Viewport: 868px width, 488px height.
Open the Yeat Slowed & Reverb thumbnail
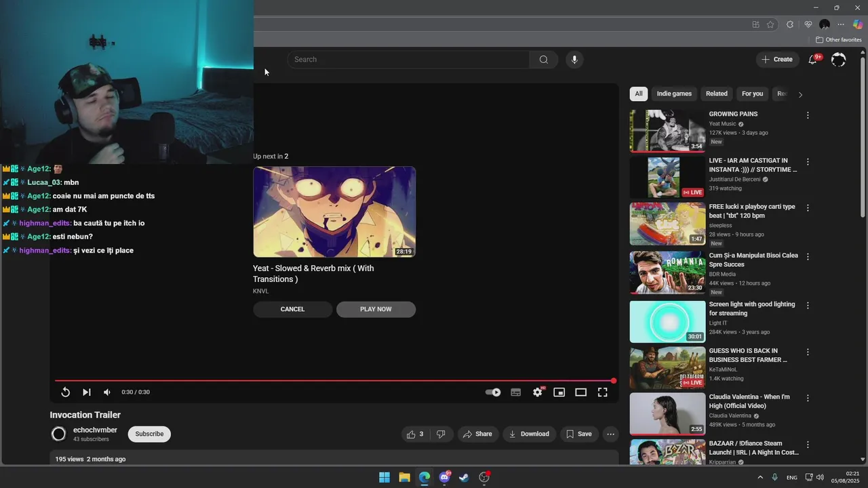click(334, 212)
